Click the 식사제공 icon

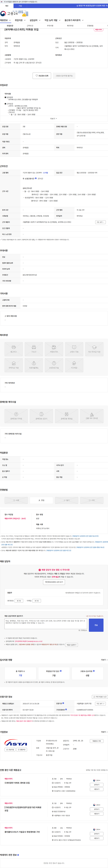click(x=74, y=365)
